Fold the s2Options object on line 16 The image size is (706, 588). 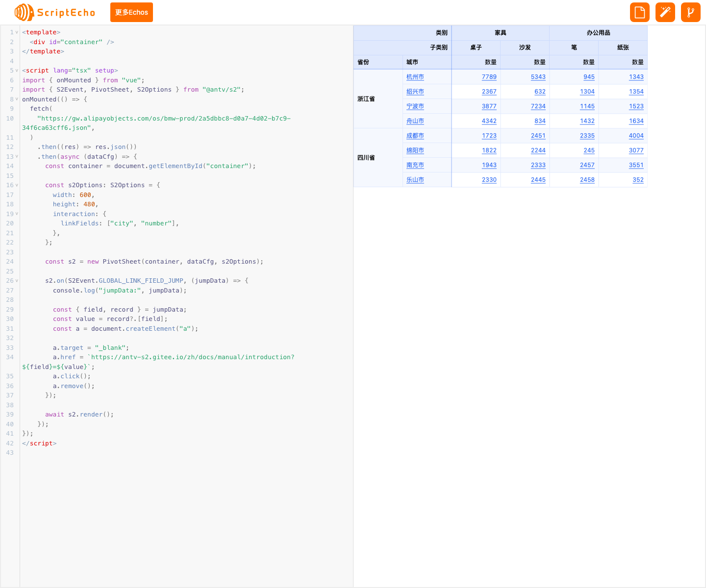pos(17,185)
